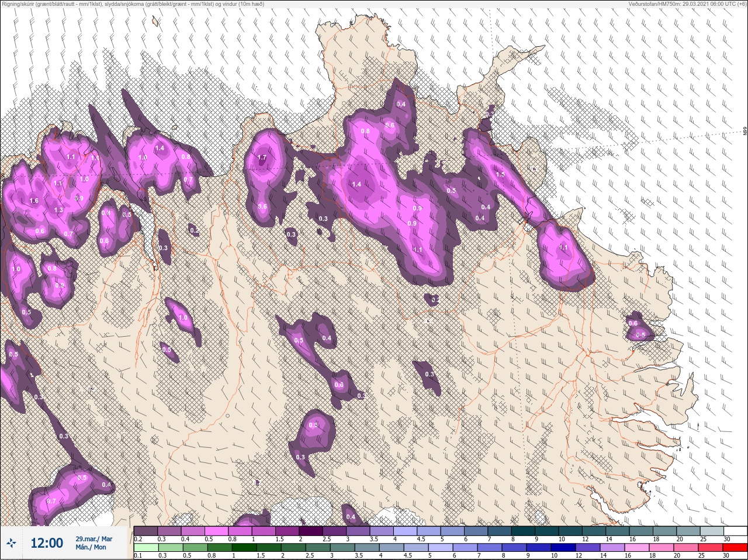Viewport: 748px width, 560px height.
Task: Click the Mán./ Mon weekday label
Action: (91, 548)
